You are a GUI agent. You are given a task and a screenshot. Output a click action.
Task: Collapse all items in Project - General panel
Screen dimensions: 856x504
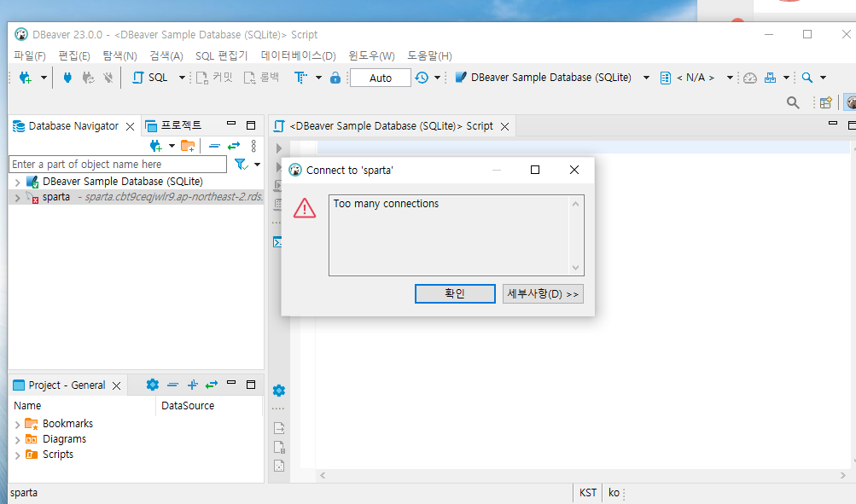[173, 385]
